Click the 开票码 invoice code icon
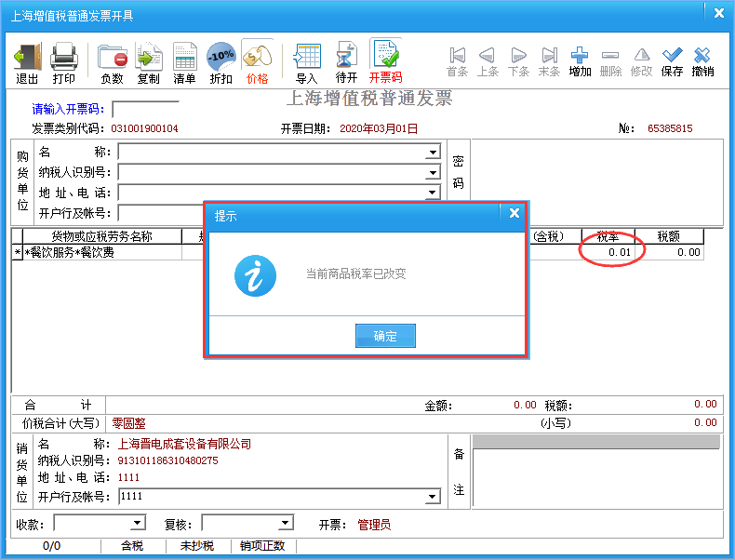 pos(386,61)
